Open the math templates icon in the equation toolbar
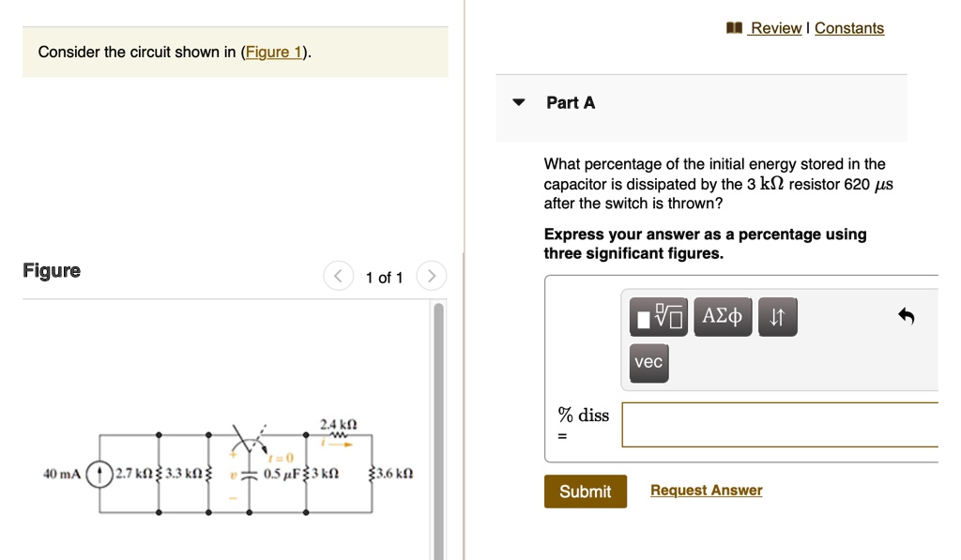 click(x=657, y=316)
